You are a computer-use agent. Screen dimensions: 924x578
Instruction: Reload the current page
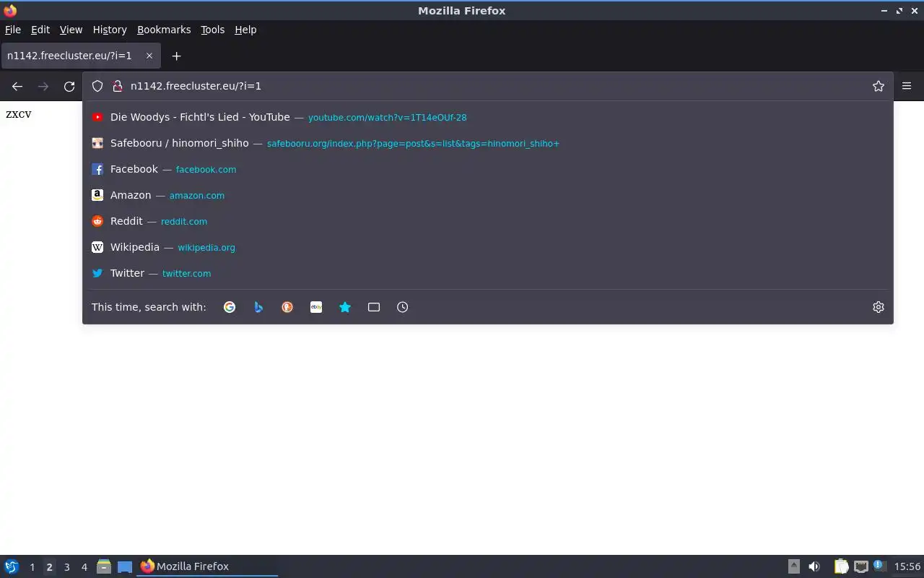point(69,87)
